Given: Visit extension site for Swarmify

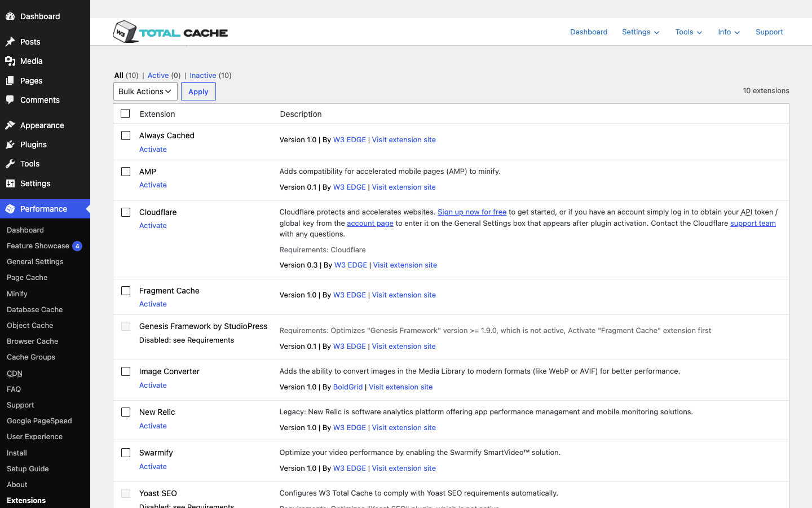Looking at the screenshot, I should tap(404, 468).
